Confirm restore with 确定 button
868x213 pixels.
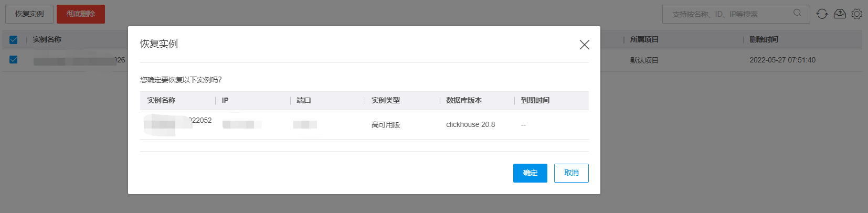[x=530, y=173]
